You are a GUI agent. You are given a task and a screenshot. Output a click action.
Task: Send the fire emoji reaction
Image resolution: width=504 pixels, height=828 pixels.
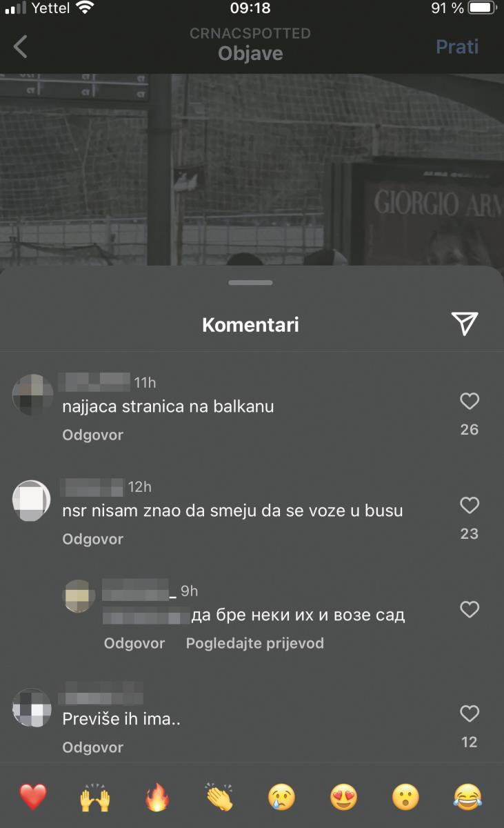point(157,797)
